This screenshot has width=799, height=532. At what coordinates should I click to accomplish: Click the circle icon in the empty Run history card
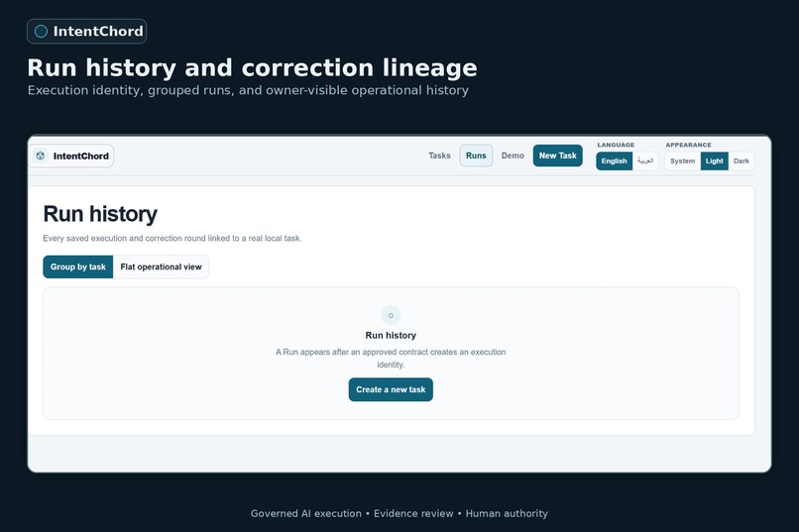[391, 316]
